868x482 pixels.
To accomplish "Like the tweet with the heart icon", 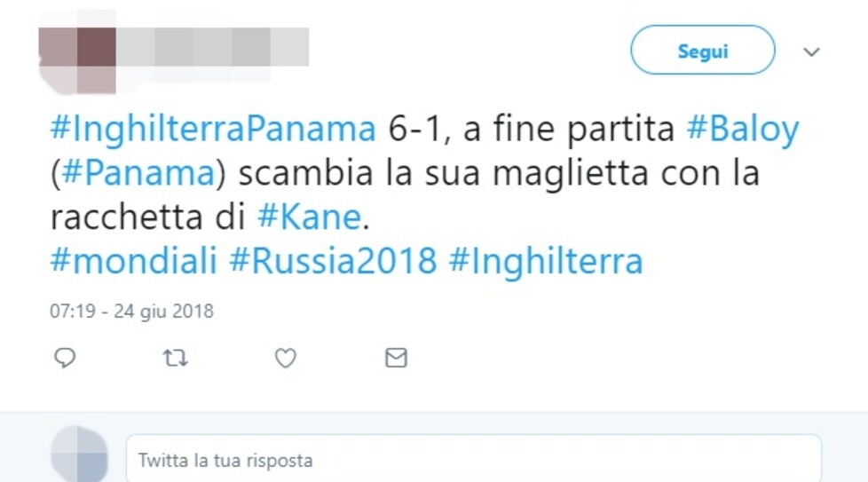I will tap(286, 358).
